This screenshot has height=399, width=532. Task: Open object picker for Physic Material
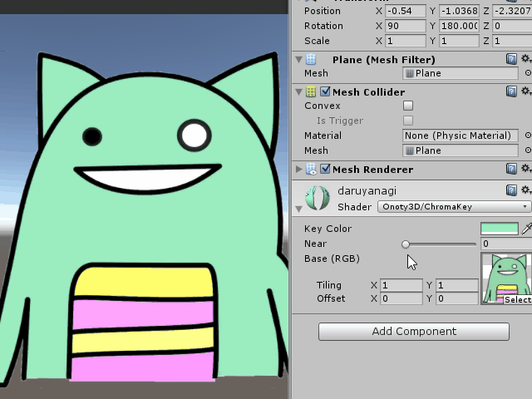point(528,135)
